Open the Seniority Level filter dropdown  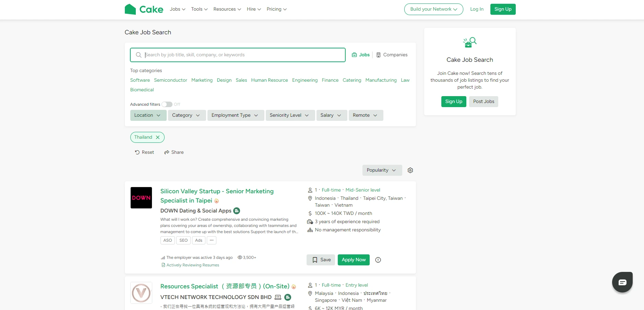[290, 115]
